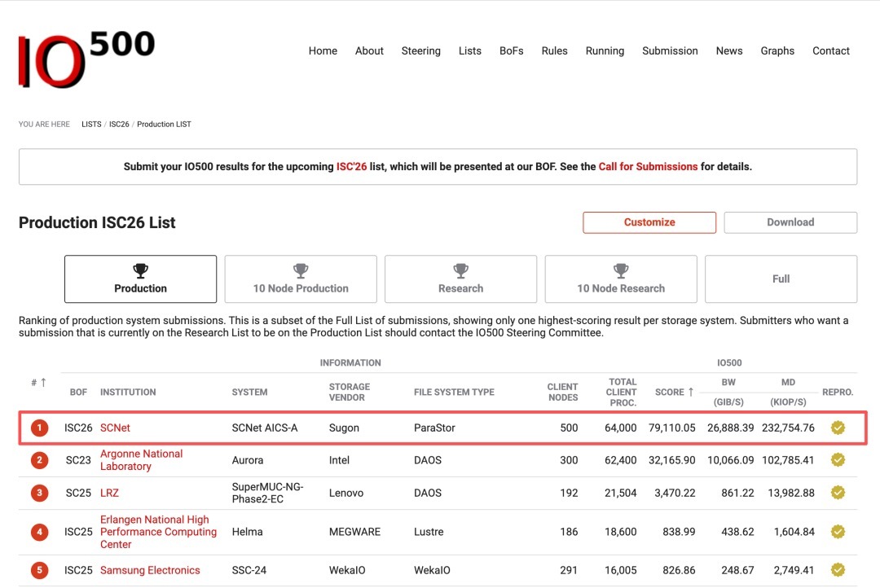Open the Argonne National Laboratory link
The width and height of the screenshot is (880, 588).
point(142,460)
